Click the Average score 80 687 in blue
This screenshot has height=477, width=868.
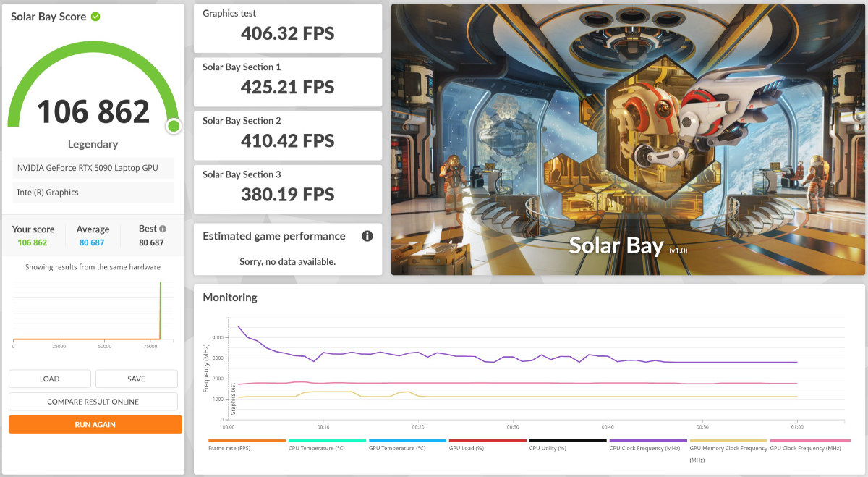click(x=93, y=242)
